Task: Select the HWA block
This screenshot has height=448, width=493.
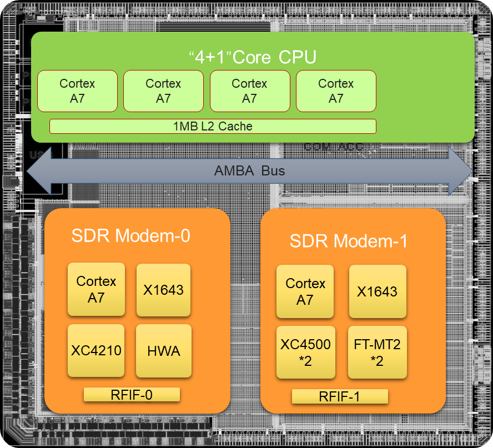Action: coord(163,351)
